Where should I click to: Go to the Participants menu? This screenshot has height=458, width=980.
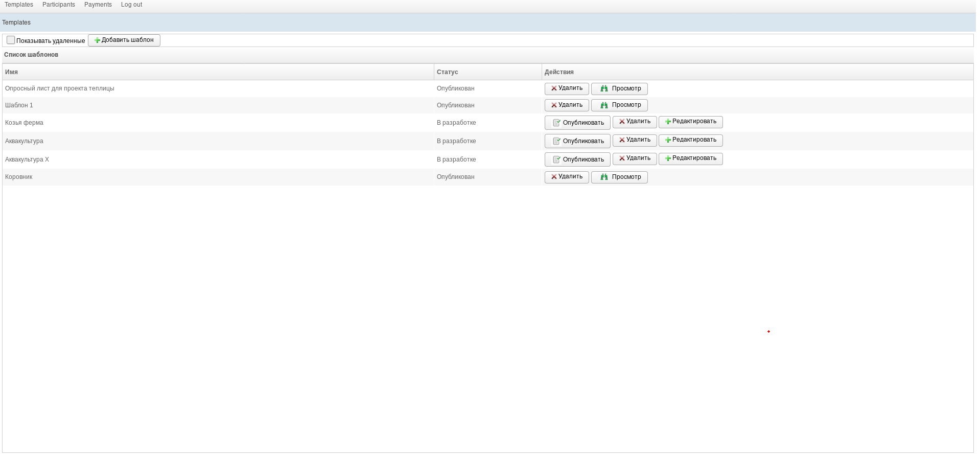[x=59, y=5]
